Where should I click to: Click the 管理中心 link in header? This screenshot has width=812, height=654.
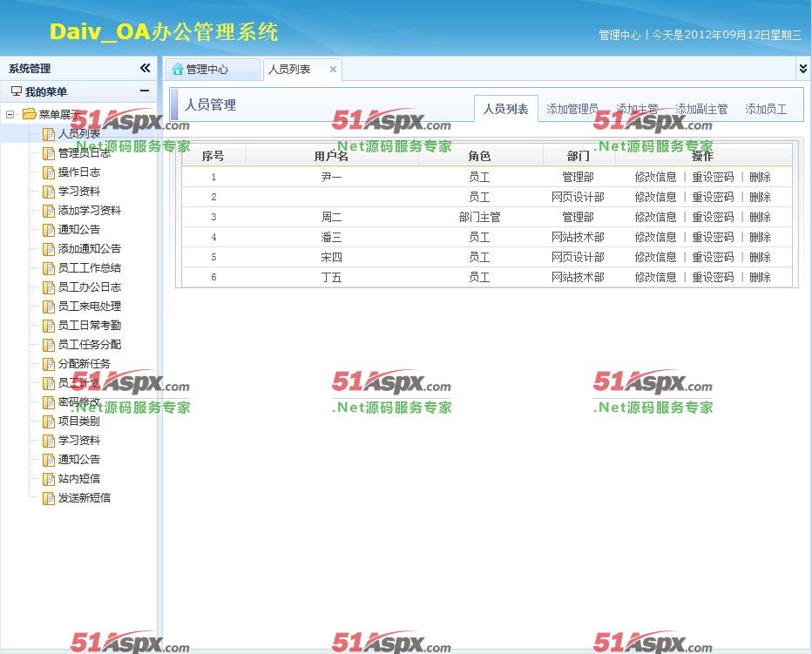(x=619, y=35)
